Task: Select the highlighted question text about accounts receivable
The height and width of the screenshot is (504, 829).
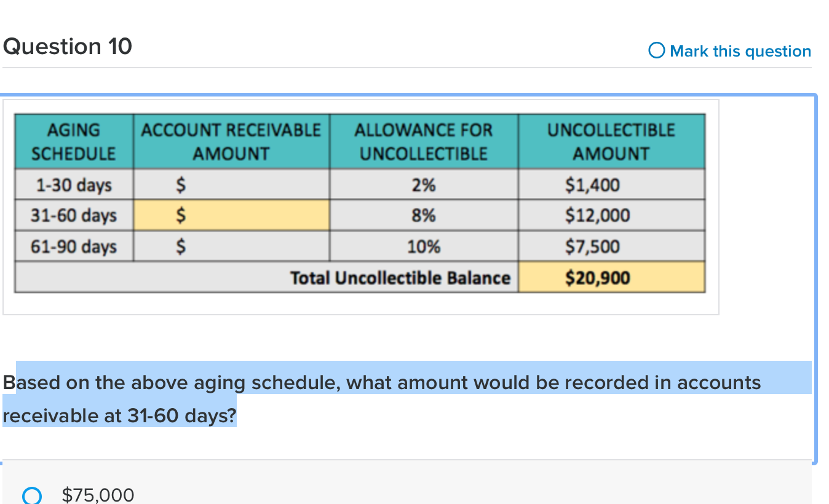Action: pyautogui.click(x=381, y=398)
